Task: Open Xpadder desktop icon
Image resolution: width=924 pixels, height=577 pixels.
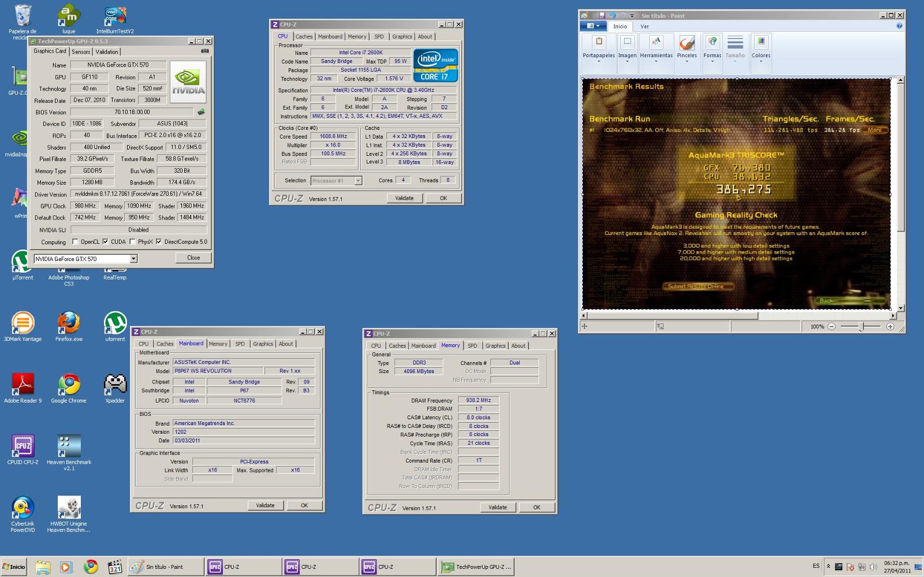Action: click(x=115, y=388)
